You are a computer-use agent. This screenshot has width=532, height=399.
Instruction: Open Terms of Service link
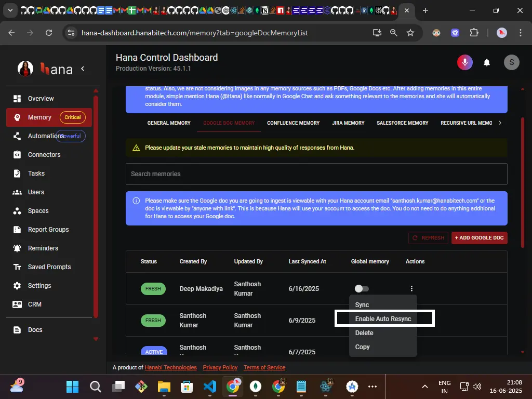click(264, 367)
